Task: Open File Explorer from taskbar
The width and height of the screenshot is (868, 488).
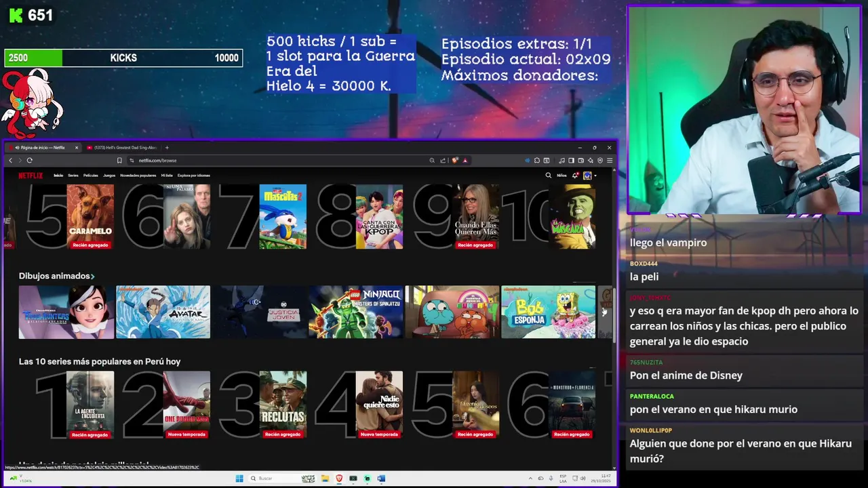Action: tap(325, 479)
